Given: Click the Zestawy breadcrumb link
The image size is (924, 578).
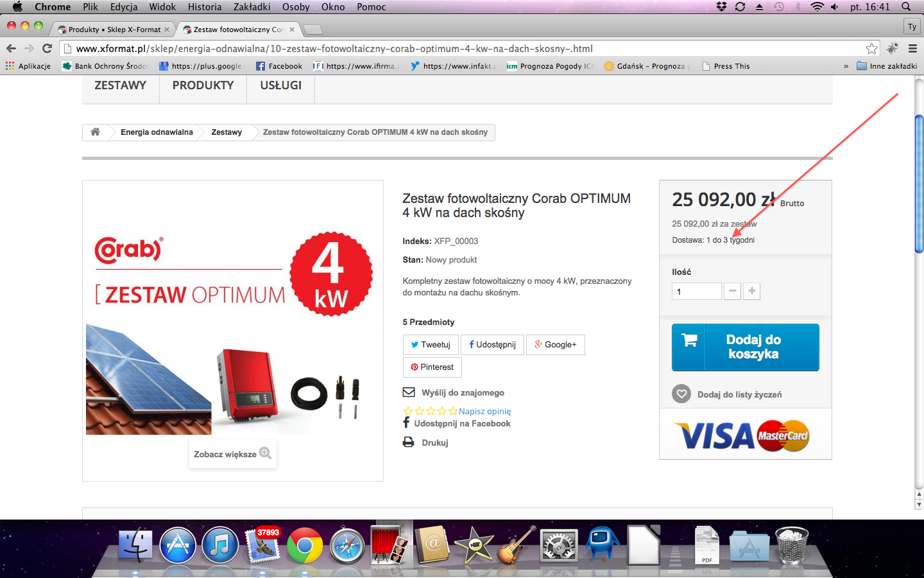Looking at the screenshot, I should 227,132.
